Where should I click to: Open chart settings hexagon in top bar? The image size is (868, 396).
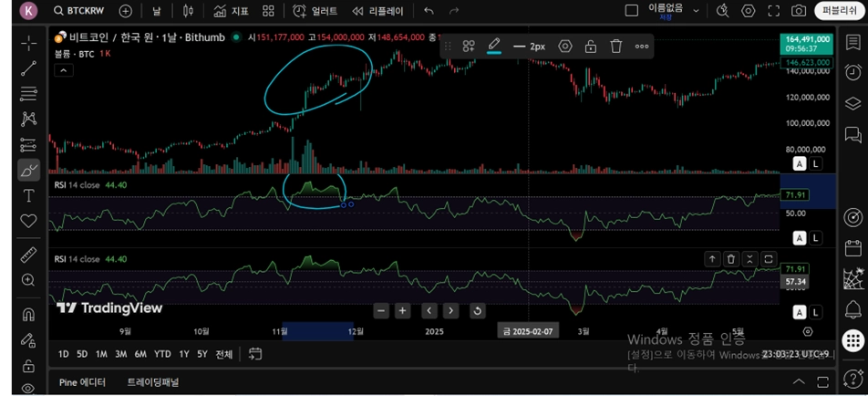pyautogui.click(x=749, y=11)
